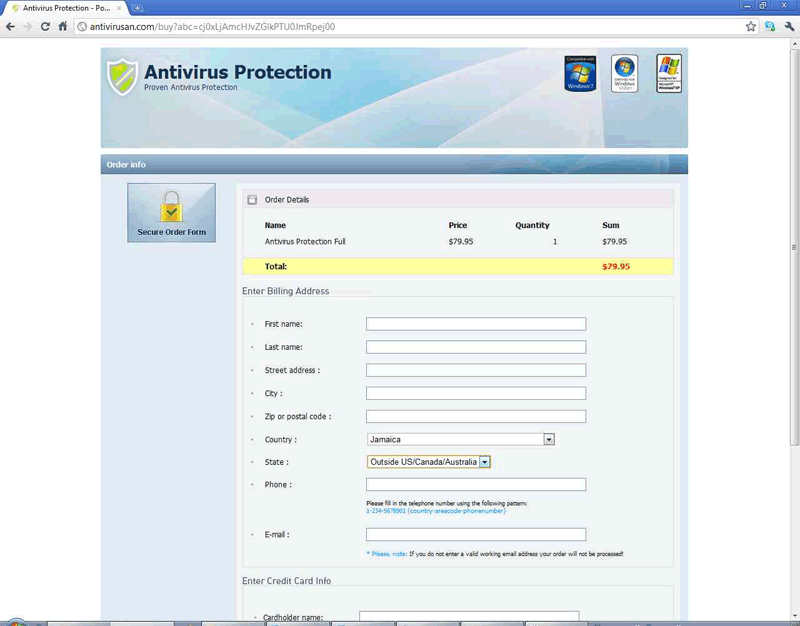The width and height of the screenshot is (800, 626).
Task: Open a new browser tab
Action: pyautogui.click(x=138, y=8)
